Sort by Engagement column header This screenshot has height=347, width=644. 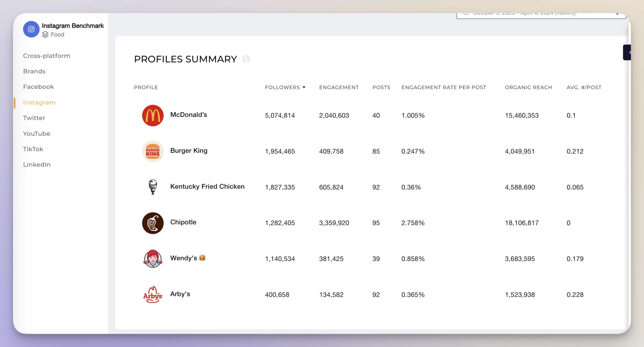(339, 87)
